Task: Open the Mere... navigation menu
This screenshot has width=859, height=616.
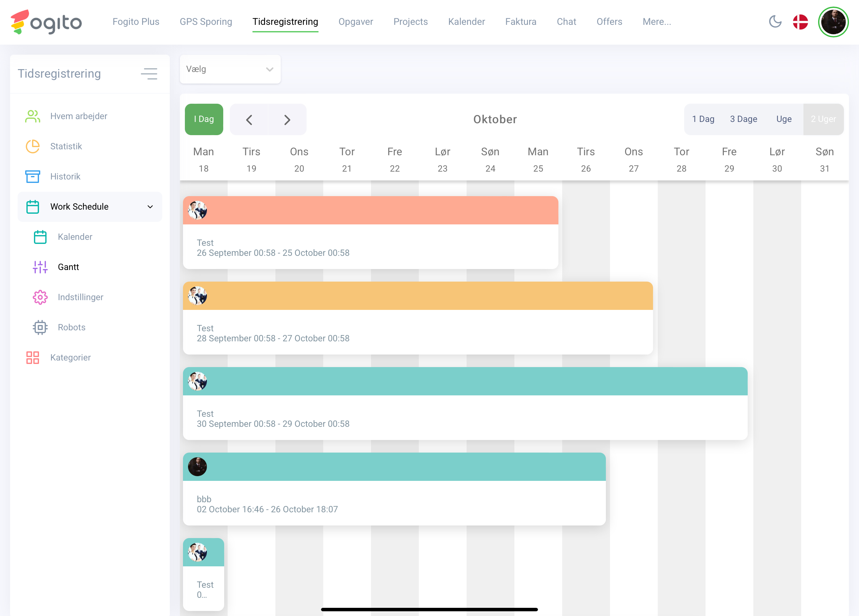Action: tap(657, 22)
